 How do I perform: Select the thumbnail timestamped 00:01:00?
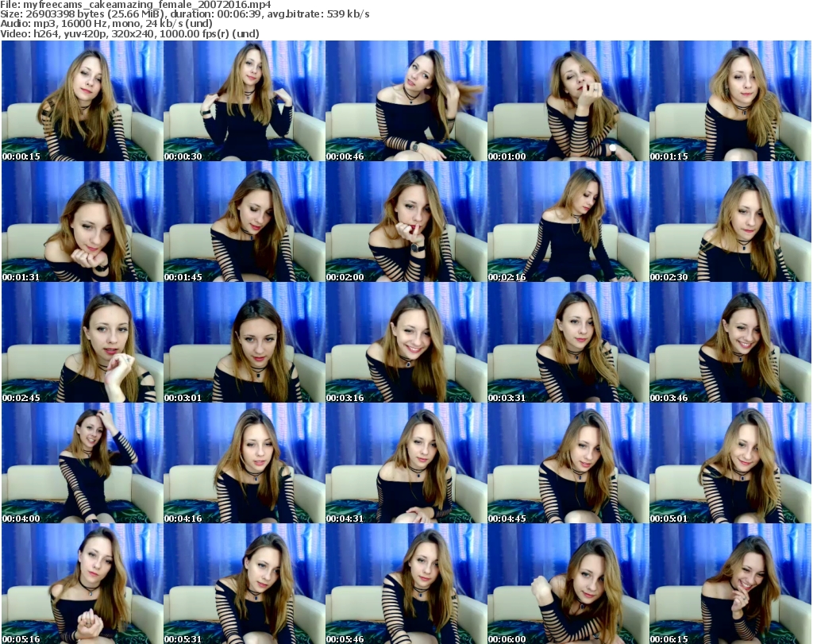tap(568, 101)
